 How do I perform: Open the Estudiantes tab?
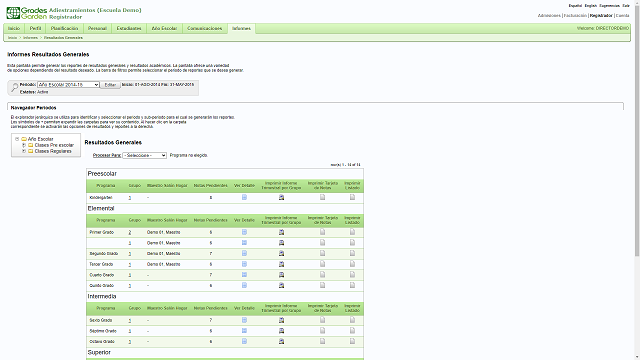pyautogui.click(x=129, y=29)
